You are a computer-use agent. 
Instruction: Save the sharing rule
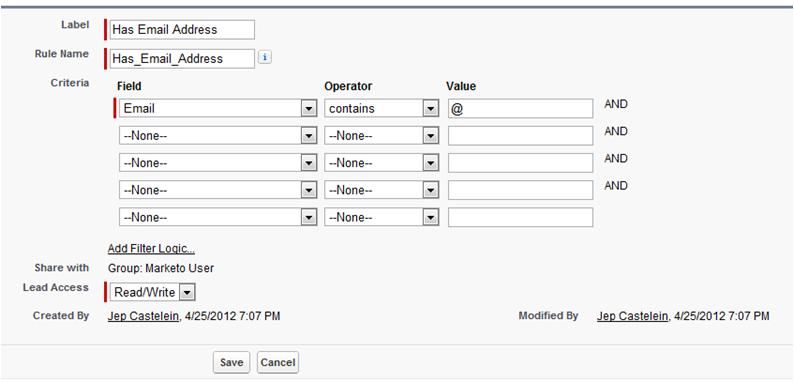(x=231, y=363)
